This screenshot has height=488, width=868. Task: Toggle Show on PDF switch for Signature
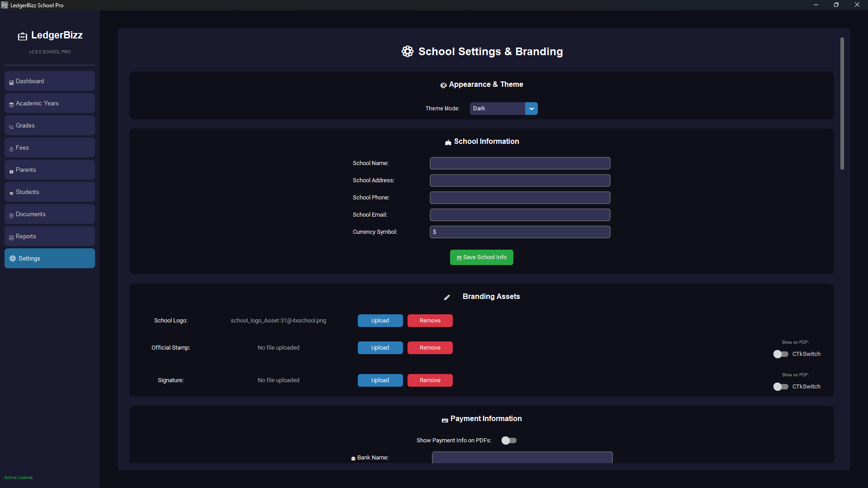[x=781, y=387]
